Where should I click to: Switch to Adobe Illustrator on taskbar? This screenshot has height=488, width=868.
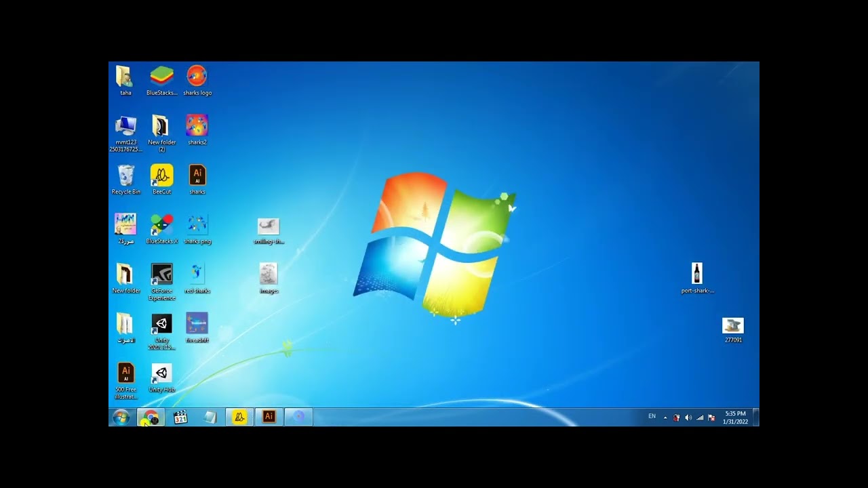point(269,417)
